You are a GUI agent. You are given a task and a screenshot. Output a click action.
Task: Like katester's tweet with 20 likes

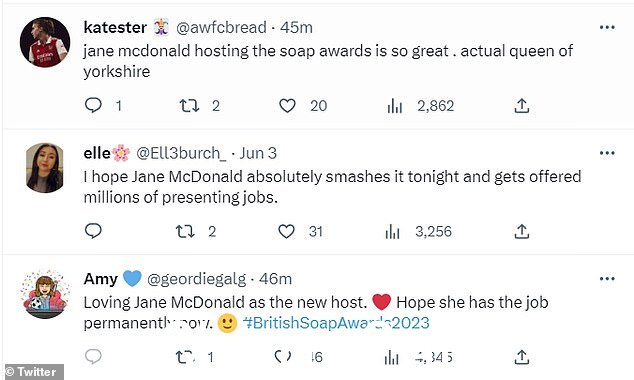[x=287, y=106]
